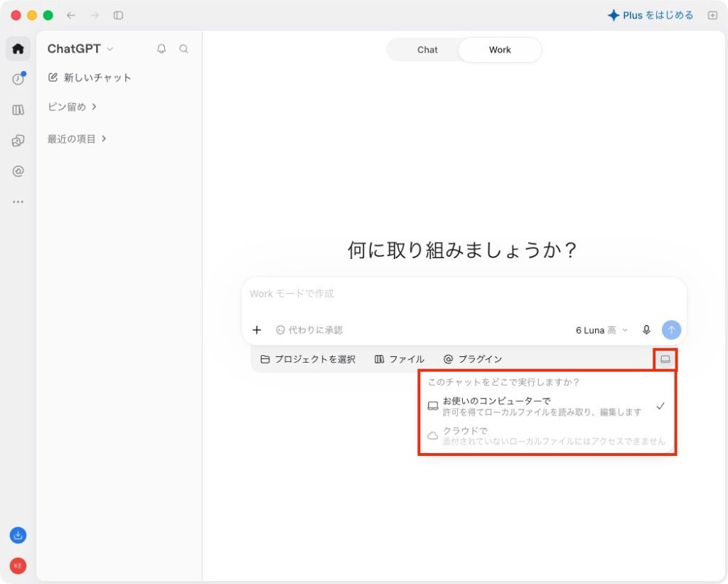This screenshot has width=728, height=584.
Task: Open the ChatGPT title dropdown
Action: pos(80,49)
